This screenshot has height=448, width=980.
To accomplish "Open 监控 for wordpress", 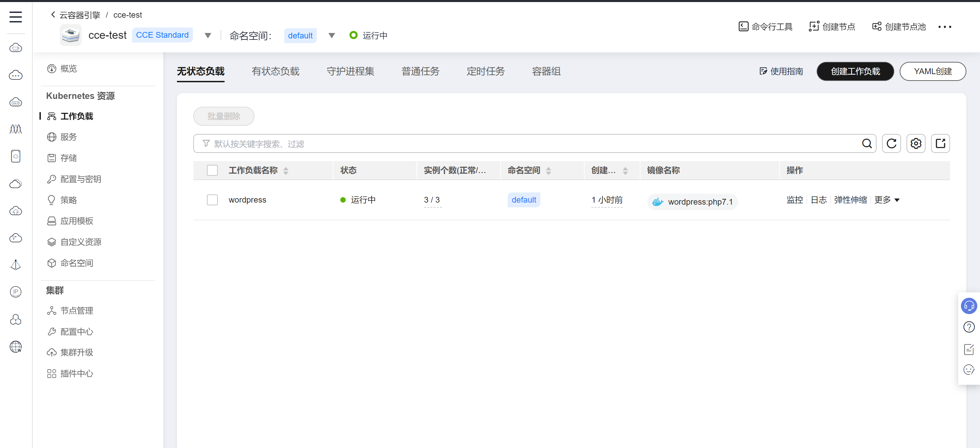I will [795, 200].
